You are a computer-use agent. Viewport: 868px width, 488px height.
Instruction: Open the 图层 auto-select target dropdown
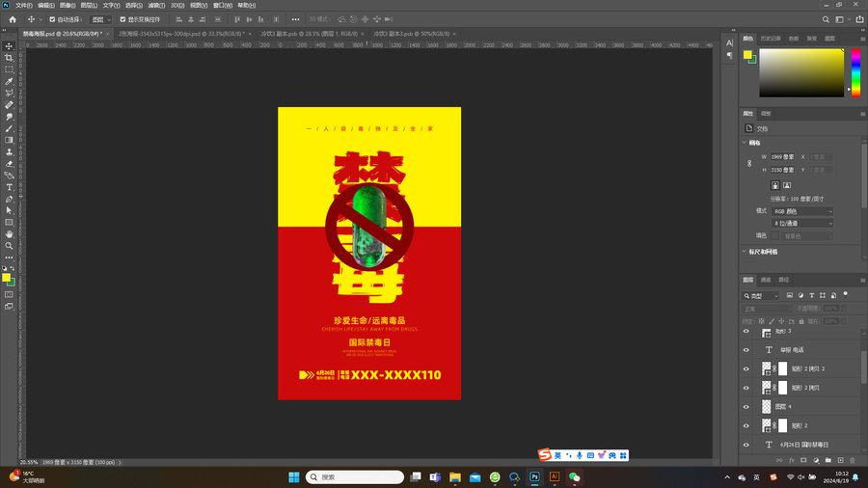click(x=100, y=19)
